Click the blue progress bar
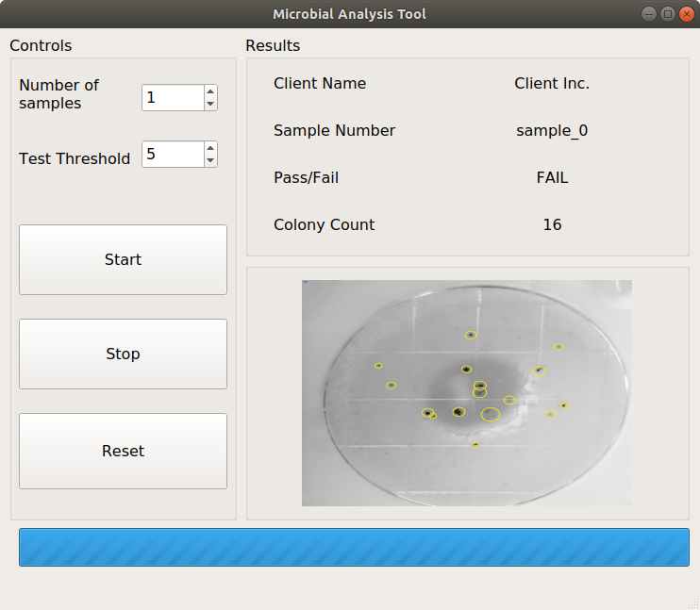The image size is (700, 610). (354, 547)
